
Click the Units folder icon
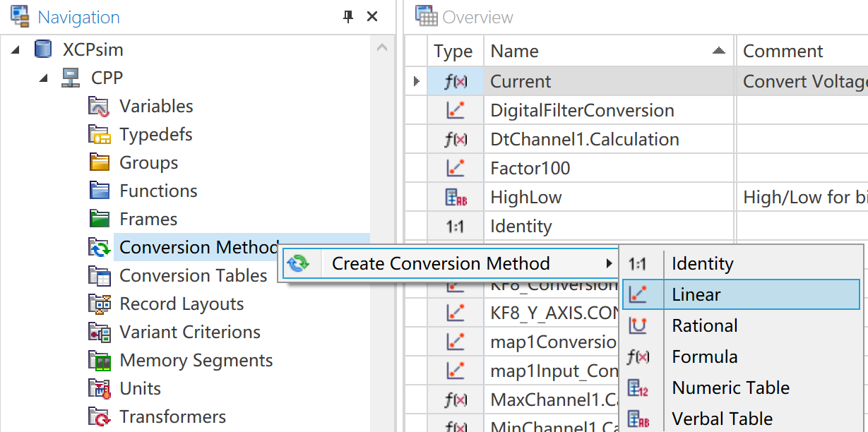(x=100, y=389)
